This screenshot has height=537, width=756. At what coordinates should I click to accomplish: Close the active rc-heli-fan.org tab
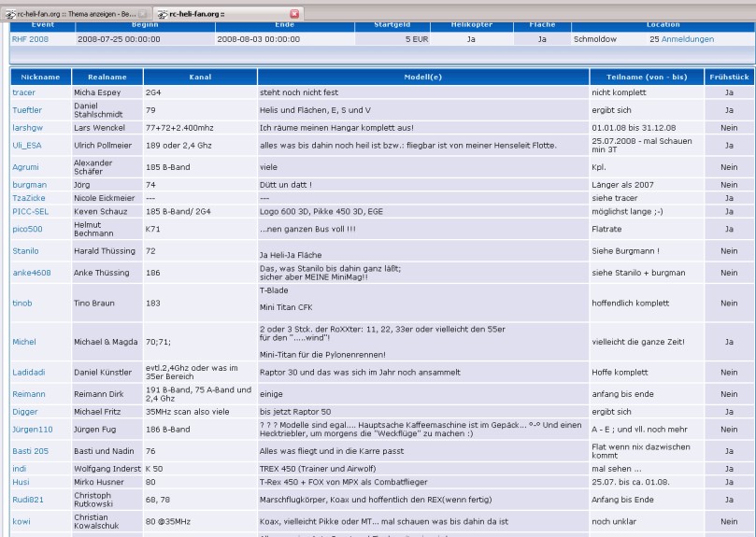294,14
